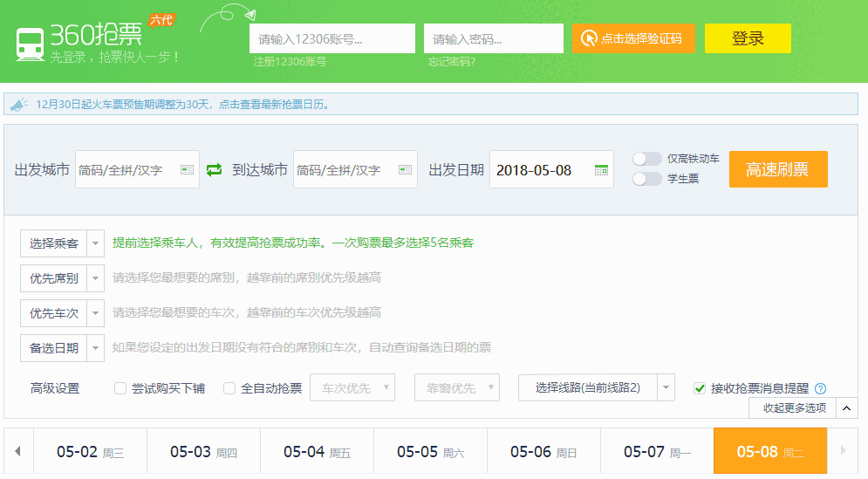This screenshot has width=868, height=479.
Task: Toggle the 仅高铁动车 switch
Action: pyautogui.click(x=647, y=159)
